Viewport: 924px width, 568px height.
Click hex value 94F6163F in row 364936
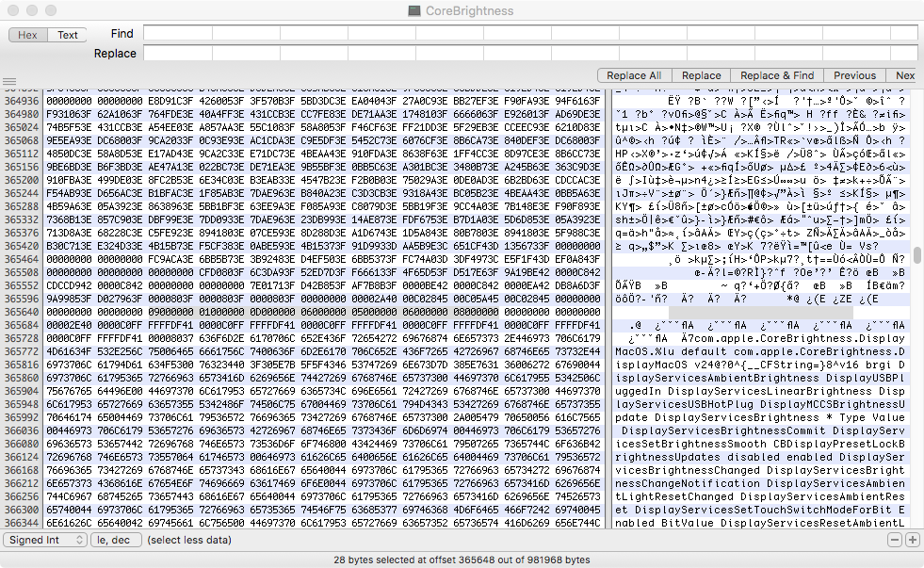tap(577, 101)
